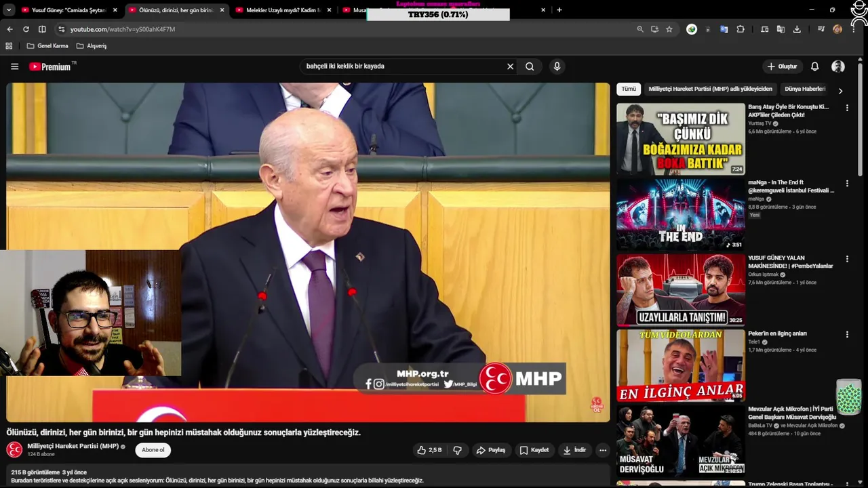Viewport: 868px width, 488px height.
Task: Open Müsavat Dervişoğlu Açık Mikrofon thumbnail
Action: [680, 441]
